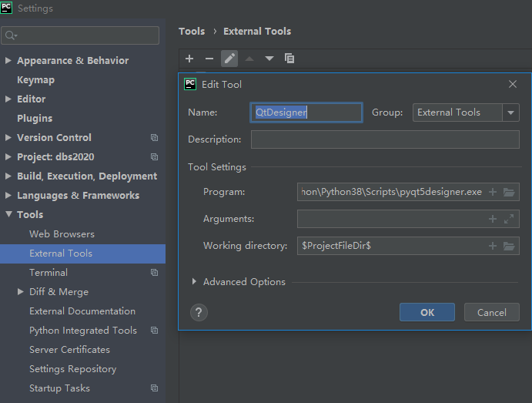
Task: Open Startup Tasks settings page
Action: 59,388
